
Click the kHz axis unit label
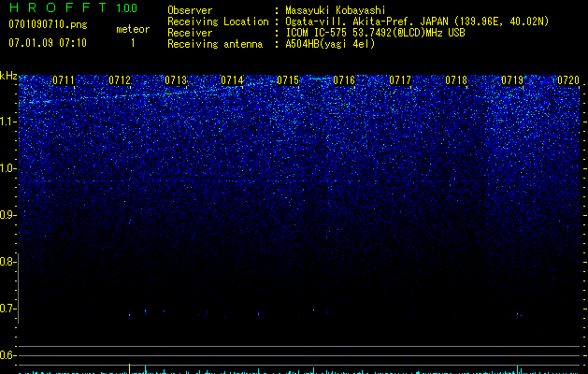8,76
